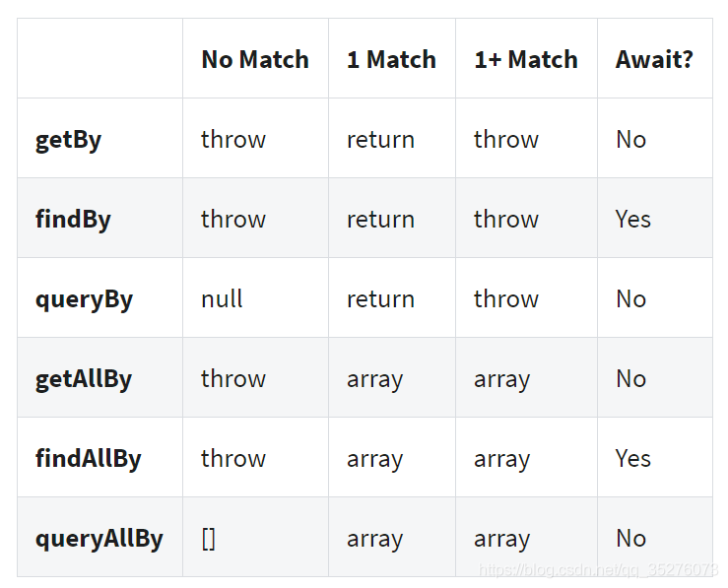Click throw under 1+ Match for findBy
The height and width of the screenshot is (588, 728).
tap(505, 219)
